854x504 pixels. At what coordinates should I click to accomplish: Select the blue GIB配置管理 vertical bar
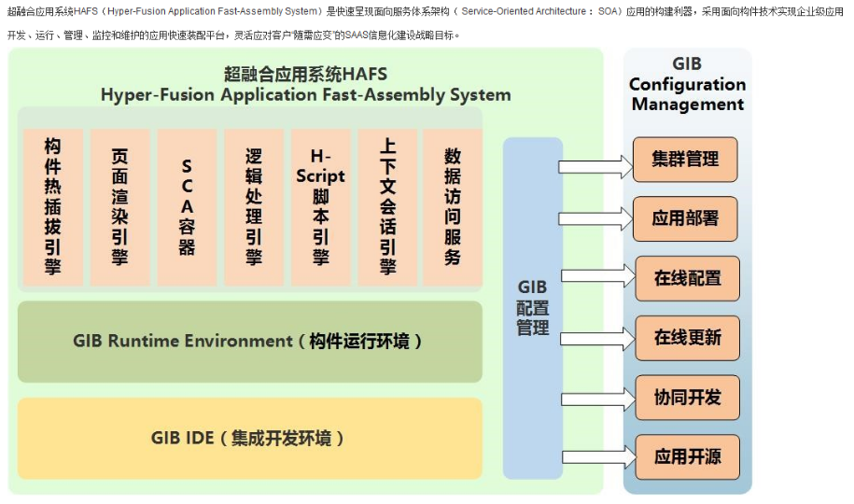pyautogui.click(x=533, y=308)
